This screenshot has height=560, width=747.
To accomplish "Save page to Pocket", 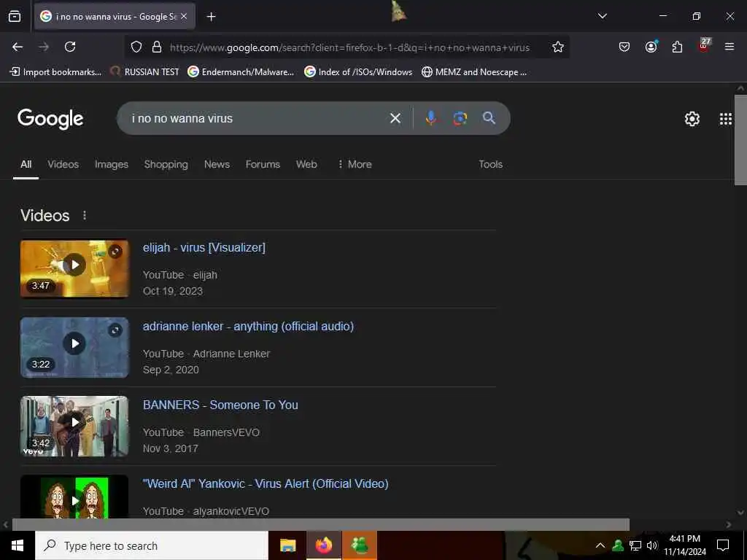I will click(624, 47).
